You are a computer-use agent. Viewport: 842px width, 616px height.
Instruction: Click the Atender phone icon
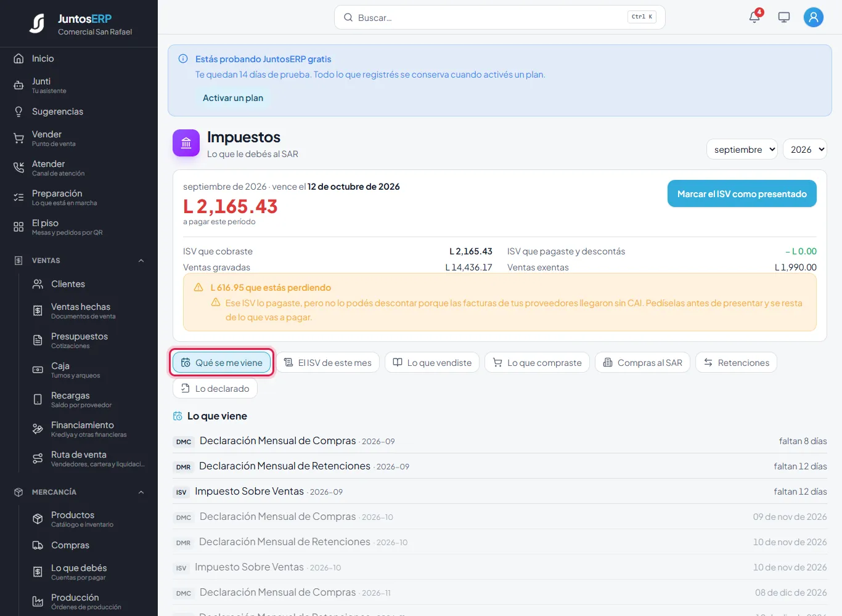pyautogui.click(x=18, y=168)
